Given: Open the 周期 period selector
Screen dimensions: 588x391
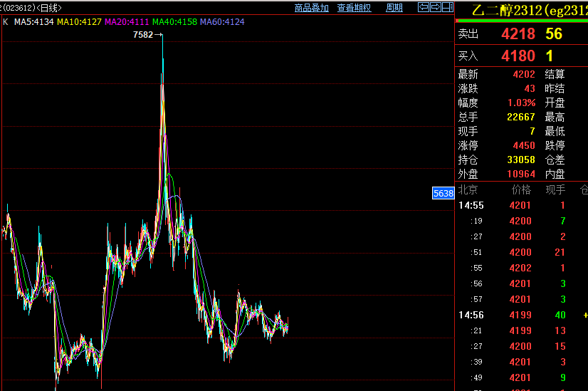Looking at the screenshot, I should (x=394, y=8).
